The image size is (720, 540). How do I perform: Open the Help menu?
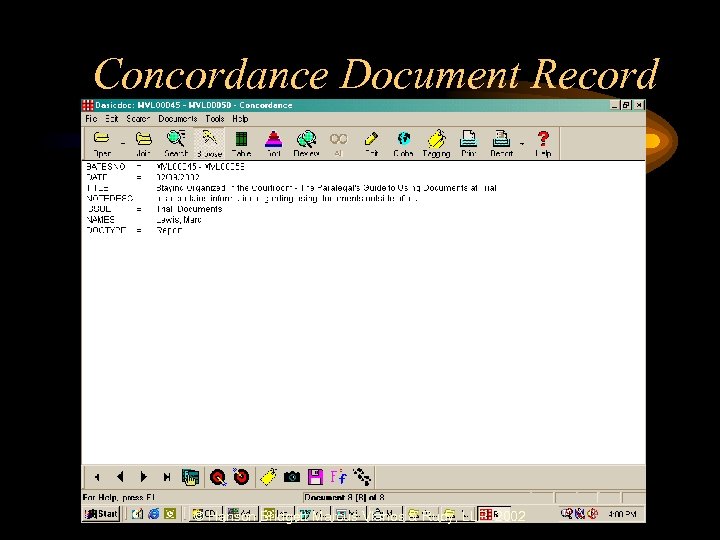pyautogui.click(x=240, y=119)
